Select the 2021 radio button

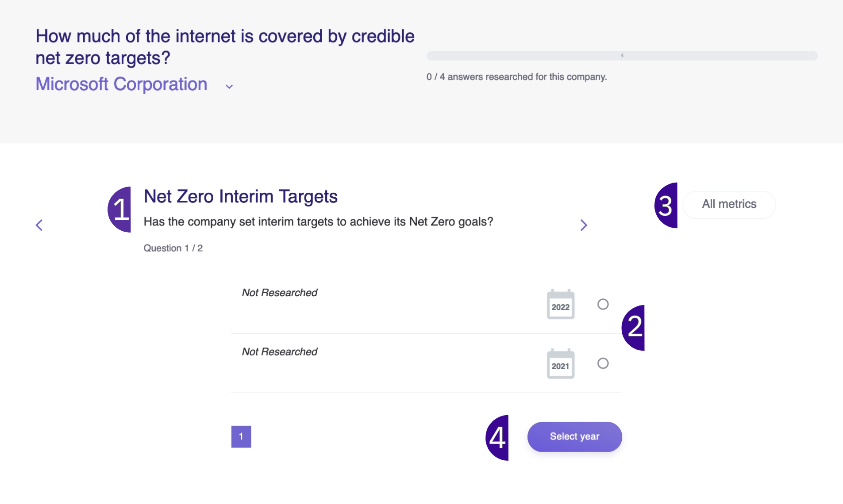(x=603, y=363)
